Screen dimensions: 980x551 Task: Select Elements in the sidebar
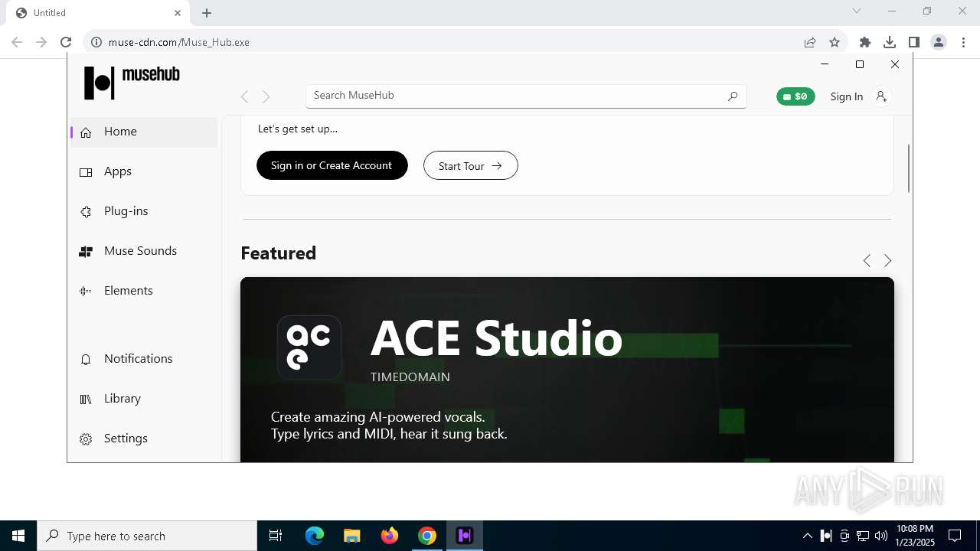point(144,291)
